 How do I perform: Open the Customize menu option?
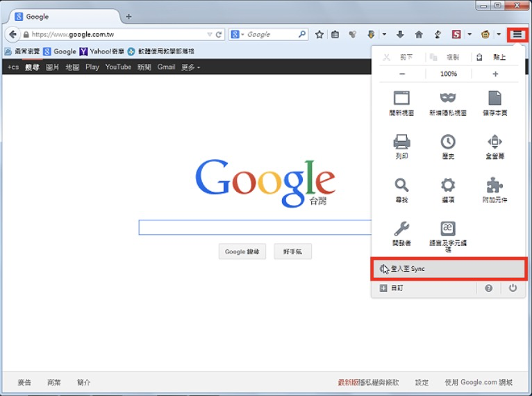coord(392,288)
